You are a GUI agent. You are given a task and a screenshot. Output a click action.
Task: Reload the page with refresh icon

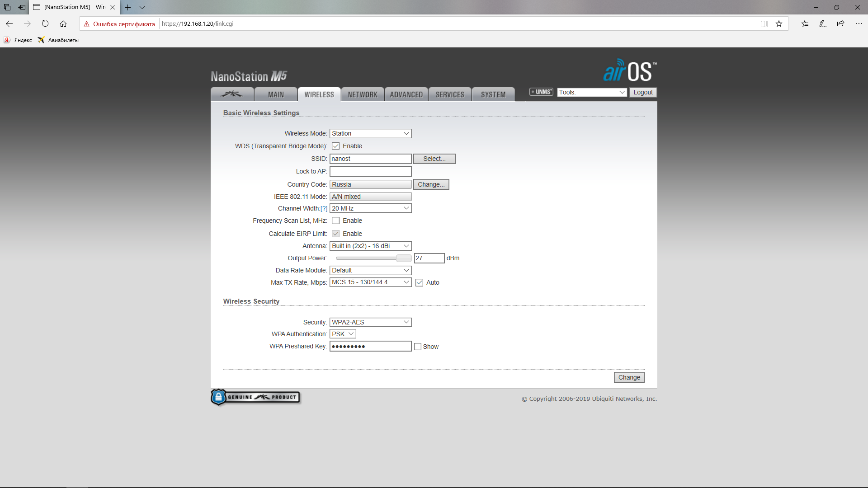click(45, 24)
